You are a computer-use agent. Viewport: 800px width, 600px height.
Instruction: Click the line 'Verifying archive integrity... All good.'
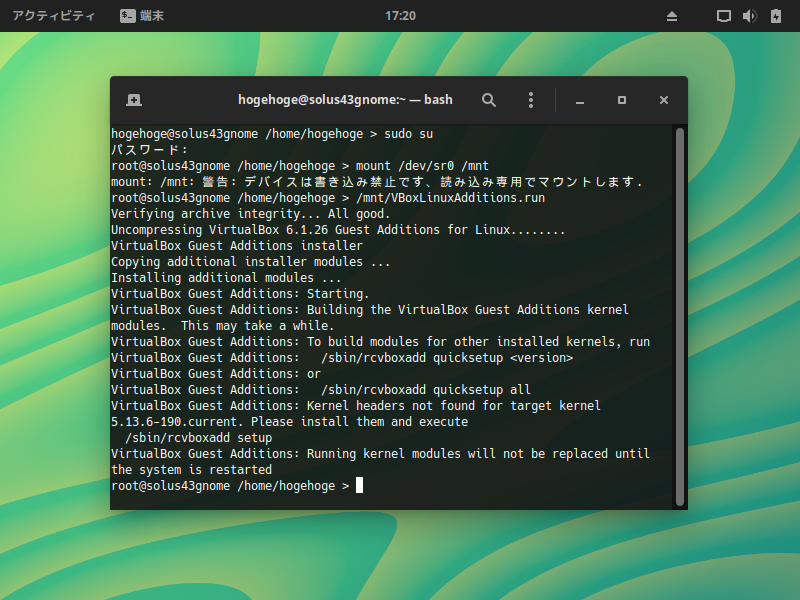click(x=251, y=214)
